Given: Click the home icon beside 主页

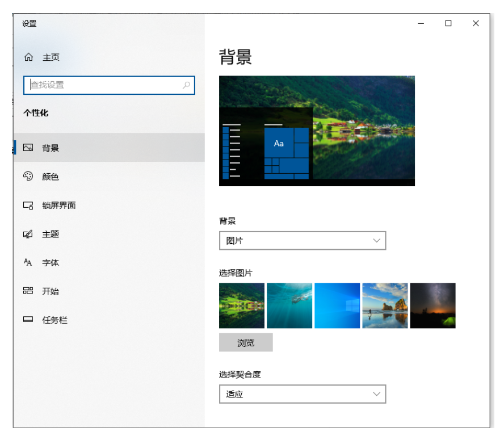Looking at the screenshot, I should [x=27, y=57].
